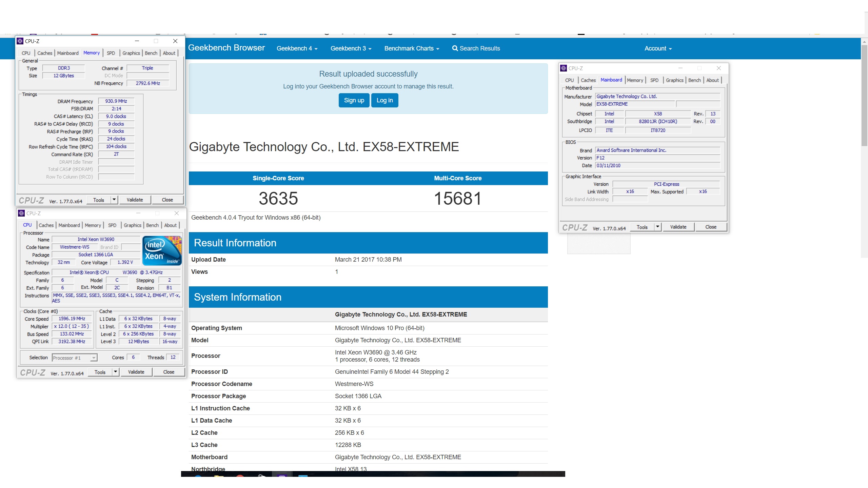The height and width of the screenshot is (488, 868).
Task: Click the Core Voltage value 1.392 V
Action: coord(125,262)
